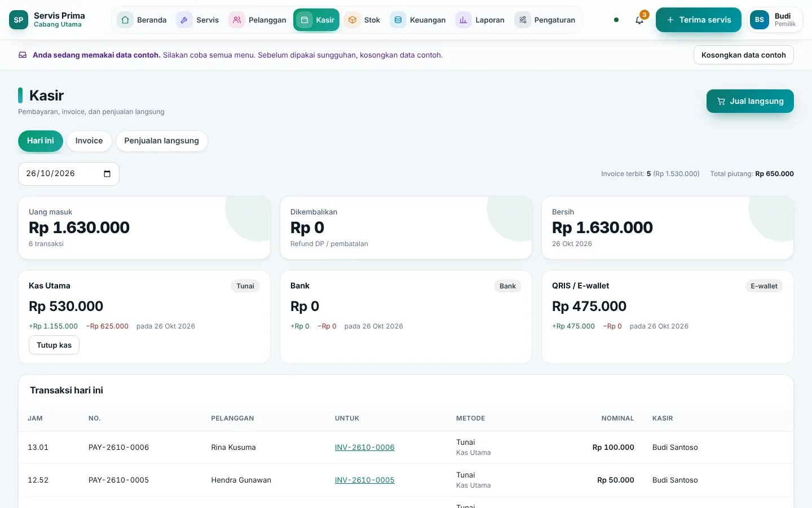Viewport: 812px width, 508px height.
Task: Click the QRIS / E-wallet account card
Action: click(x=668, y=317)
